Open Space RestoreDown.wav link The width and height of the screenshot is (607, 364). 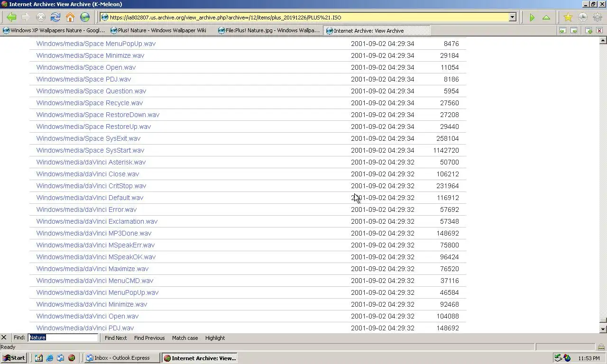[x=98, y=115]
